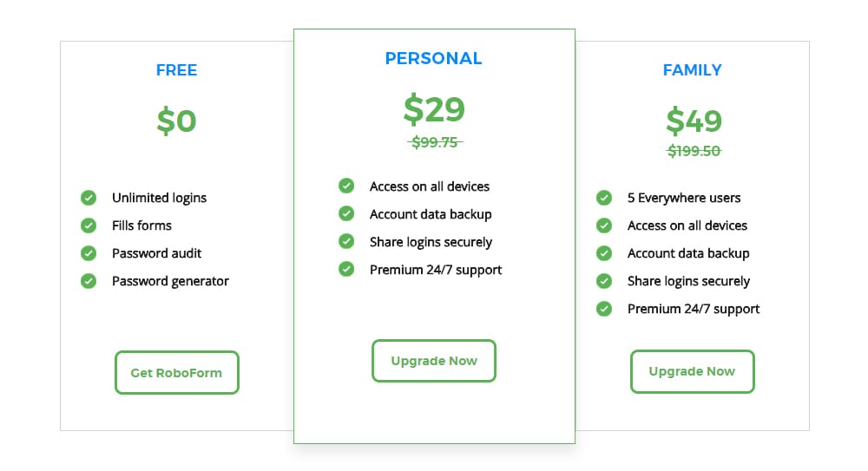
Task: Select the PERSONAL plan heading
Action: point(434,59)
